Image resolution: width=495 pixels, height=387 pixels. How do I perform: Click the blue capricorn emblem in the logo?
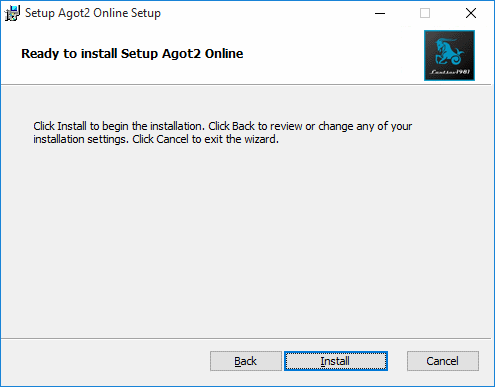click(x=448, y=51)
